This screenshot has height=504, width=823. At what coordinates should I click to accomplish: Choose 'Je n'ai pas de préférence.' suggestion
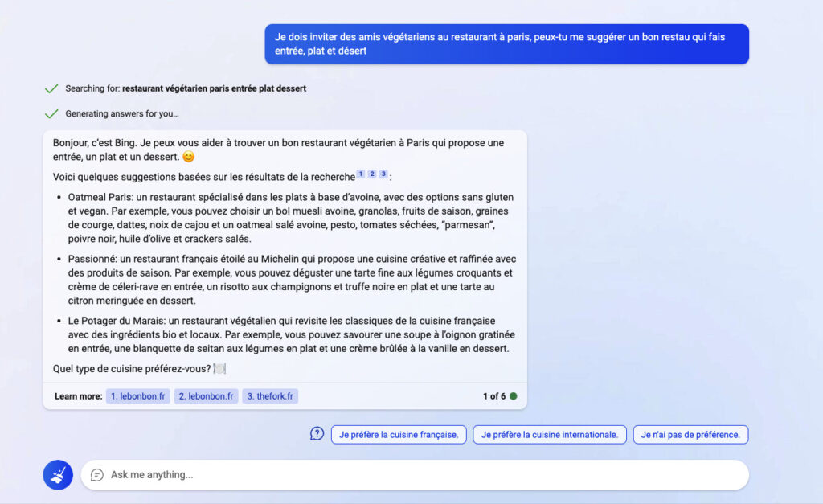[x=690, y=435]
